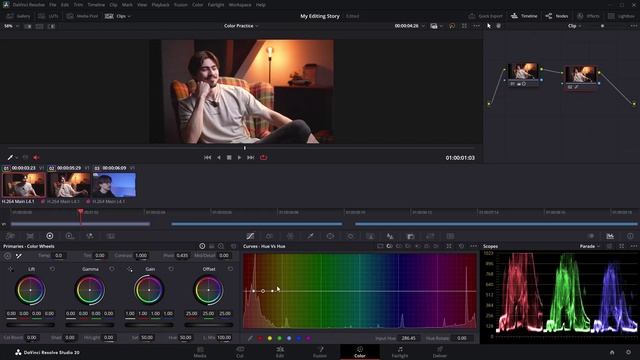The height and width of the screenshot is (360, 640).
Task: Click the Offset master wheel slider
Action: 209,325
